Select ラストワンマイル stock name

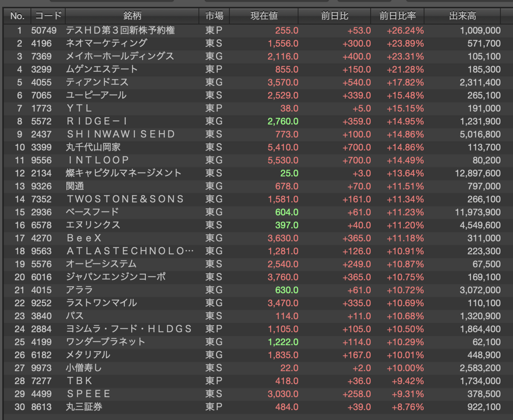click(x=101, y=303)
